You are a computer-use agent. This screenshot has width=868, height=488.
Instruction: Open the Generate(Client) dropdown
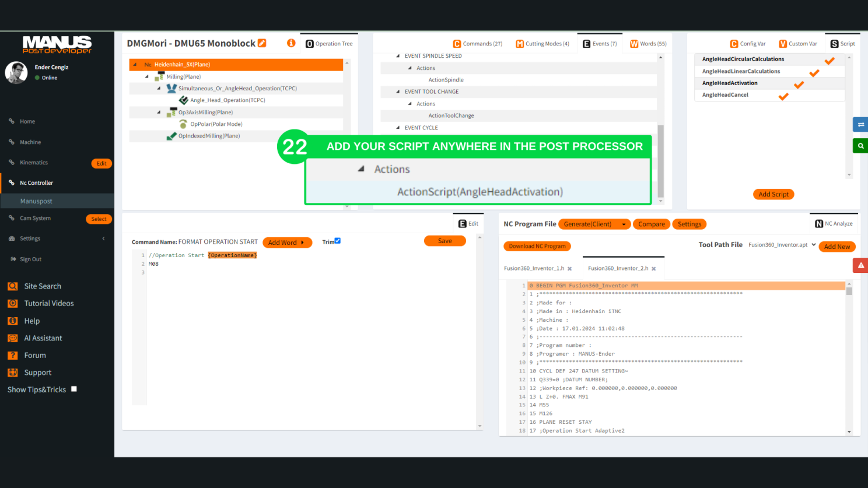624,224
